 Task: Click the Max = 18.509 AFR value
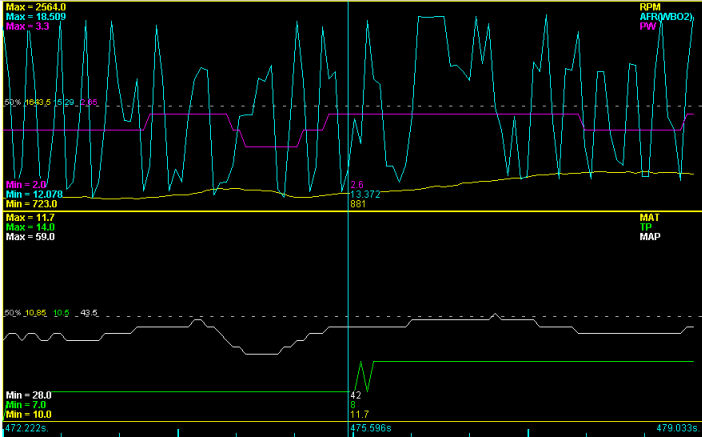(x=36, y=17)
